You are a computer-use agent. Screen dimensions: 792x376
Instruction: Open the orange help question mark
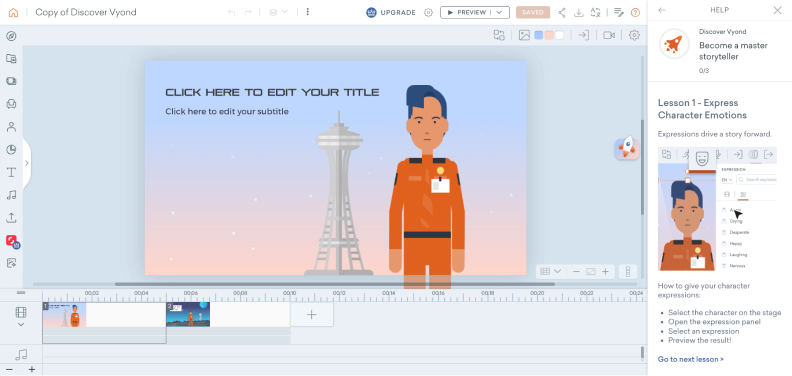coord(635,12)
